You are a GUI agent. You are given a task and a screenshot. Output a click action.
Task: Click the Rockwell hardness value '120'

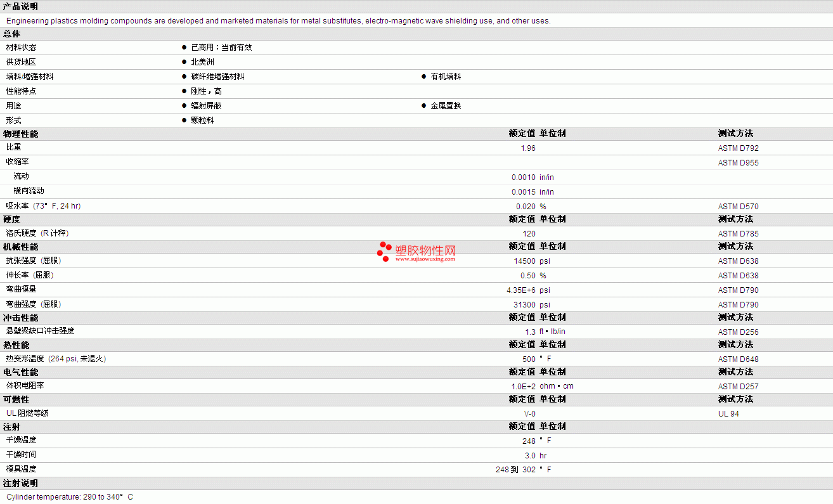[x=529, y=234]
